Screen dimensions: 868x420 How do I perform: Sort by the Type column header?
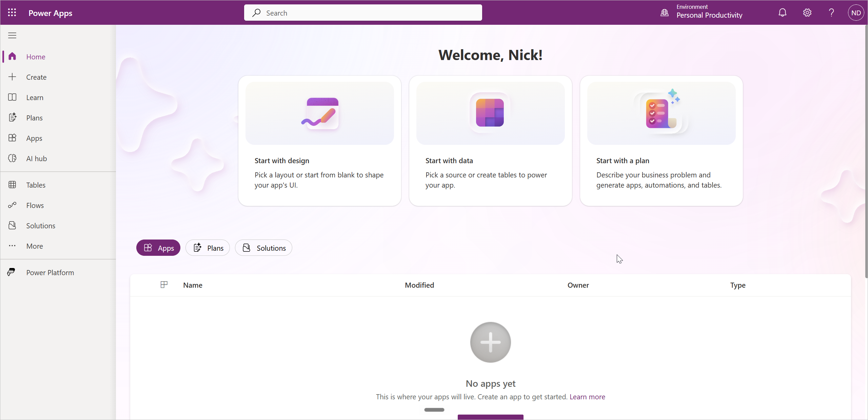[x=737, y=285]
